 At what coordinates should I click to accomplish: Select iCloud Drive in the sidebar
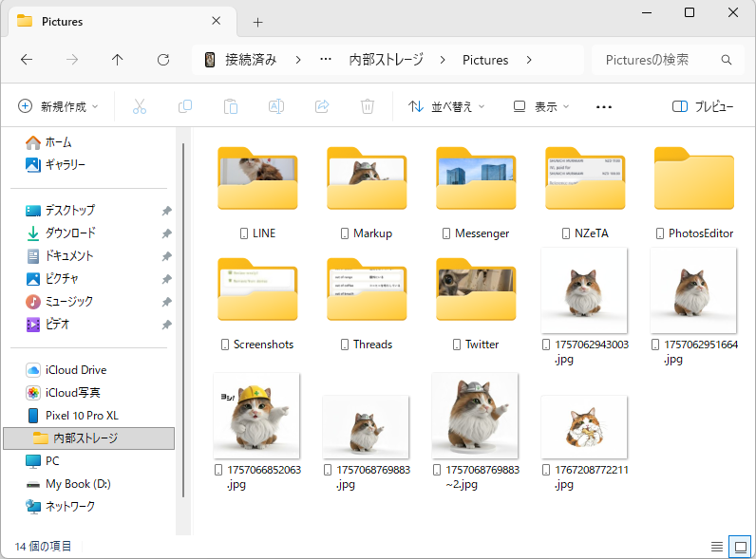click(66, 370)
